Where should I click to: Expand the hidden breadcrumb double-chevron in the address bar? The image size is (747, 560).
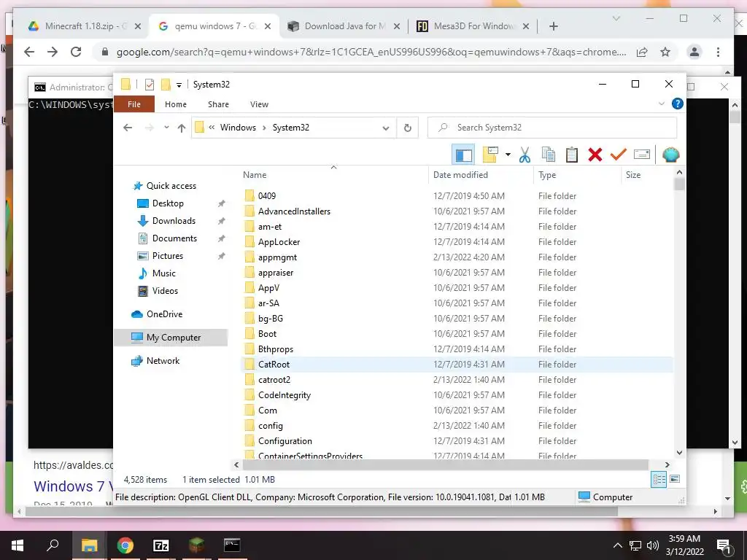212,128
